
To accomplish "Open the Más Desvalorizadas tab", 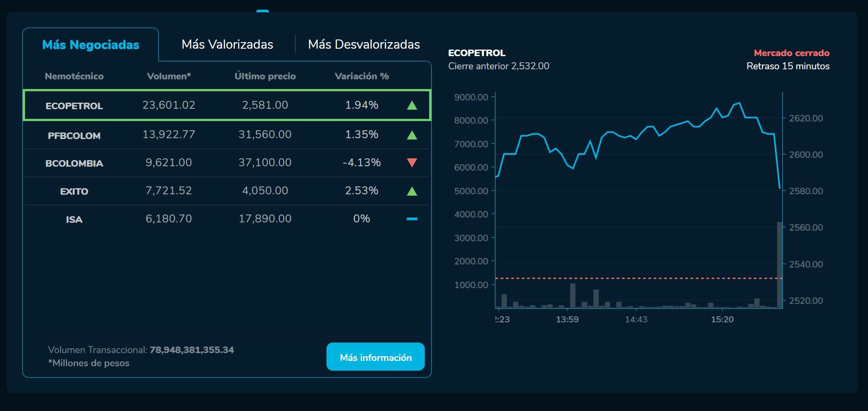I will pyautogui.click(x=364, y=44).
